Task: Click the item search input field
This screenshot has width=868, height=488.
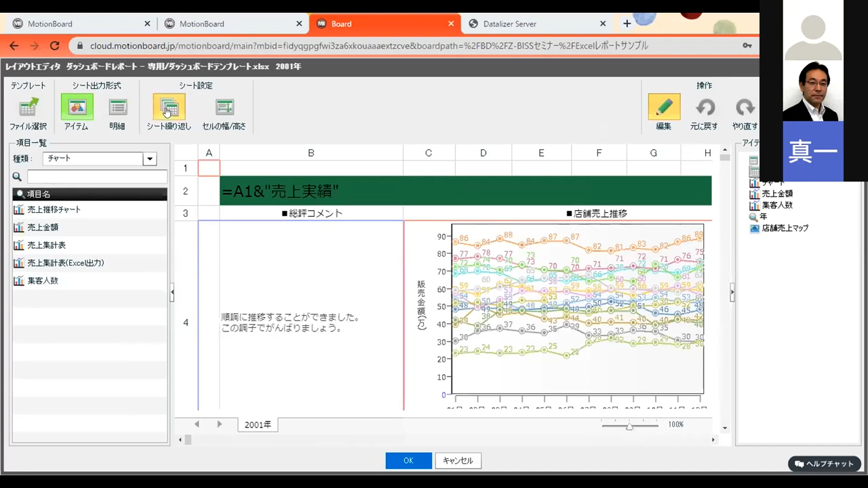Action: pyautogui.click(x=97, y=177)
